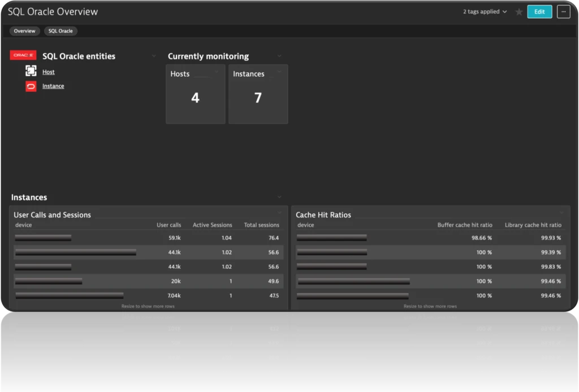Click the star favorite icon
The width and height of the screenshot is (579, 392).
pos(518,12)
